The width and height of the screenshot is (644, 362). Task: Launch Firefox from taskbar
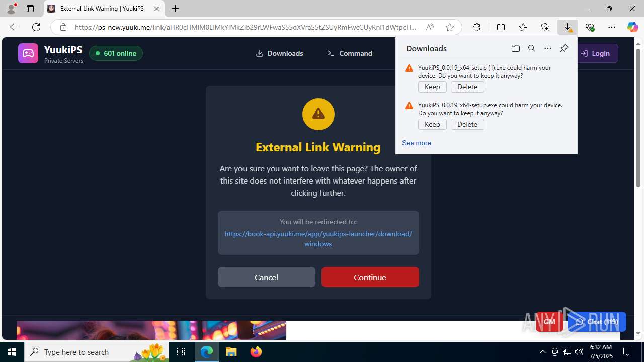pyautogui.click(x=256, y=352)
